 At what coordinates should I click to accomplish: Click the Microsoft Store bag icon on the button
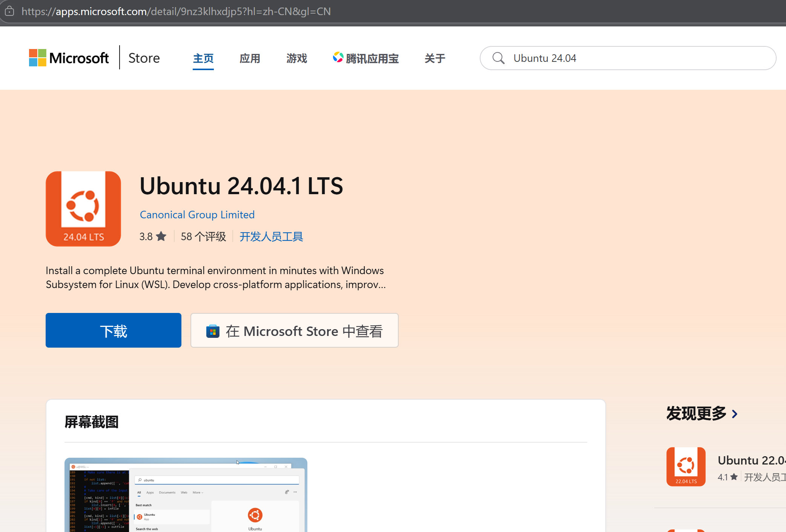[x=213, y=331]
